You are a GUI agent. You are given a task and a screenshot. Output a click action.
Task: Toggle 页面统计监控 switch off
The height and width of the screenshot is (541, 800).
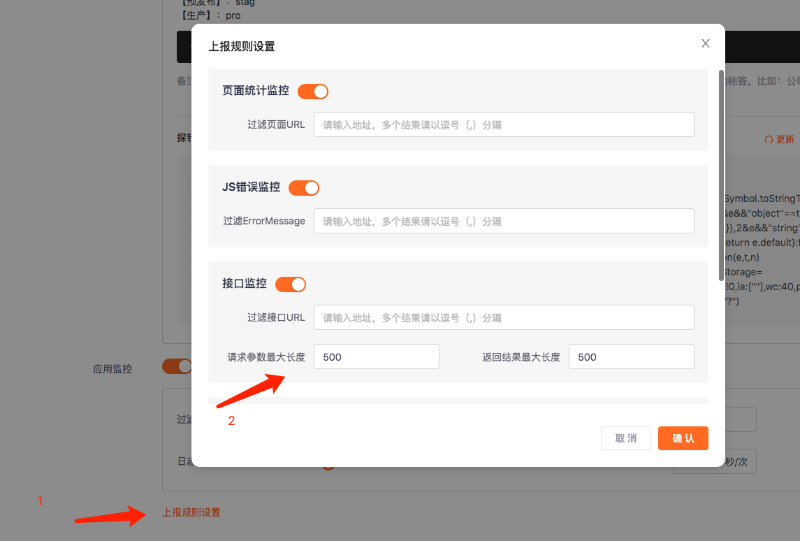313,91
